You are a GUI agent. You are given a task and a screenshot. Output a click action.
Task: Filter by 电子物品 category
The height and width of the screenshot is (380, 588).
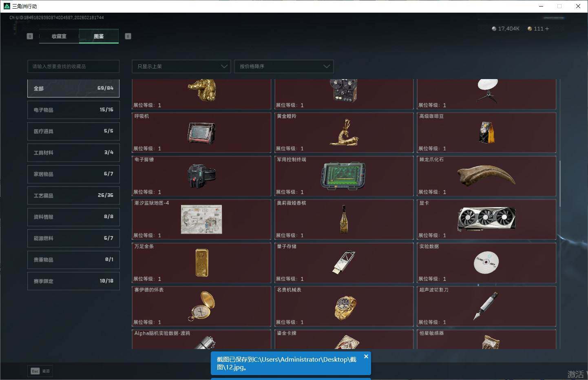point(73,110)
